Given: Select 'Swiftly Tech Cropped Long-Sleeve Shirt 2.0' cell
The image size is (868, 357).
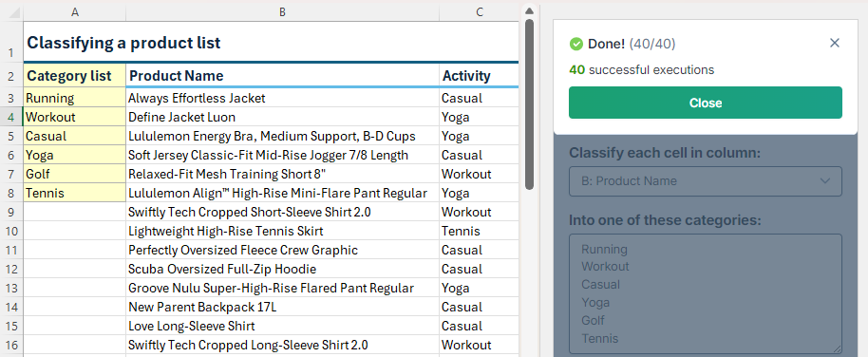Looking at the screenshot, I should 282,345.
